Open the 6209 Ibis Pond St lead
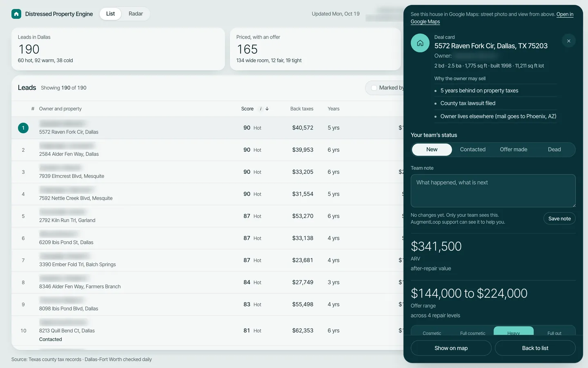Screen dimensions: 588x368 pyautogui.click(x=207, y=238)
